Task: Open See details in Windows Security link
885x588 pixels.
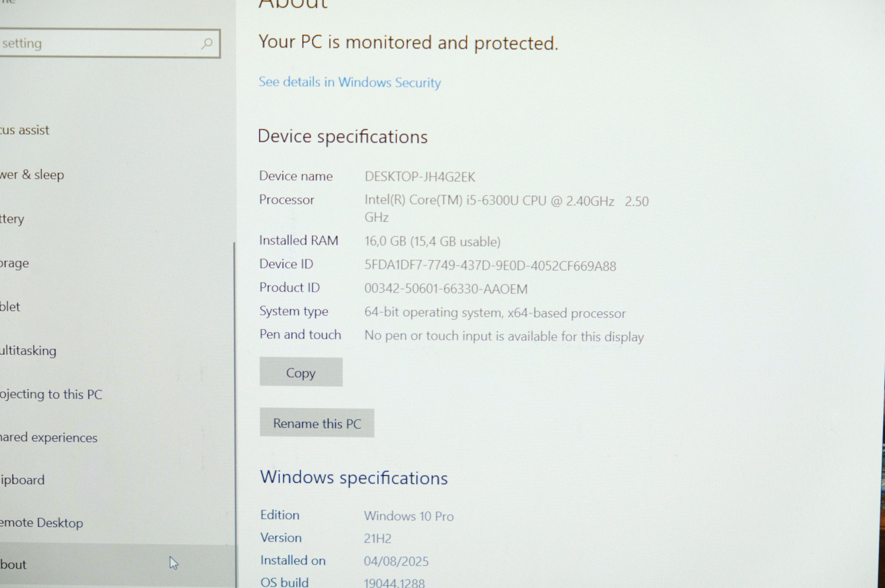Action: click(x=350, y=82)
